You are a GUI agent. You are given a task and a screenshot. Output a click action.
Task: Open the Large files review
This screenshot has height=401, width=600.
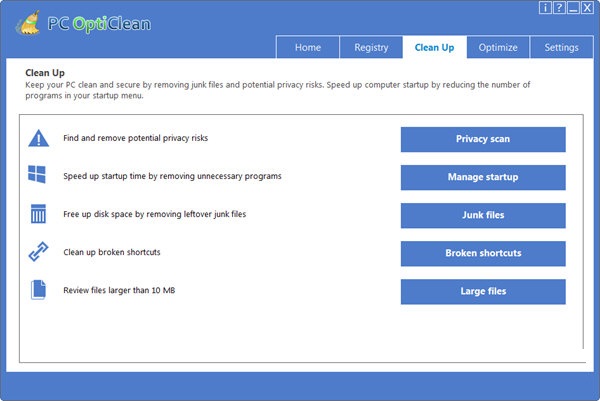pyautogui.click(x=483, y=292)
